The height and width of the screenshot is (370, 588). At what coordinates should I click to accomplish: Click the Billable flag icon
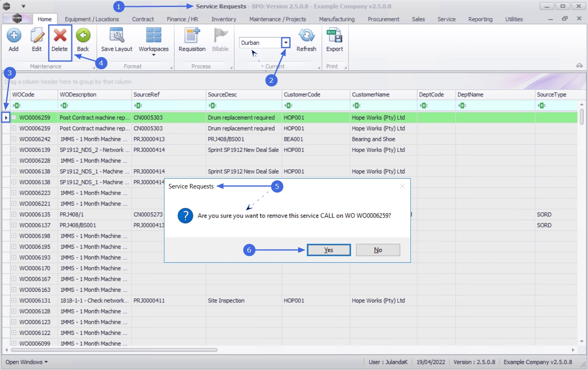tap(221, 36)
